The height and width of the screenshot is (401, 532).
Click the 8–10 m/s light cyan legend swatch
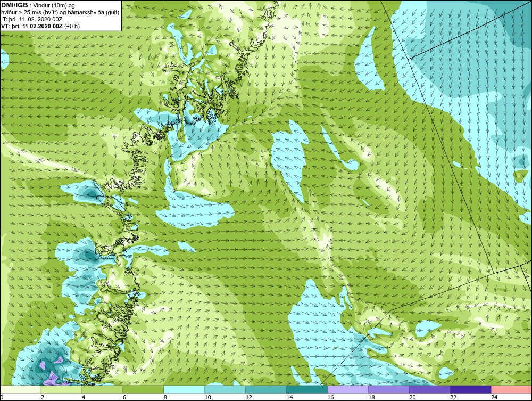tap(184, 389)
